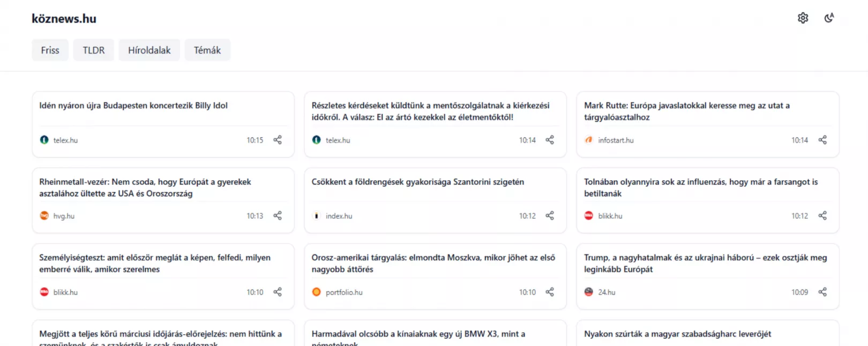
Task: Click 10:12 timestamp on Szantorini card
Action: 527,216
